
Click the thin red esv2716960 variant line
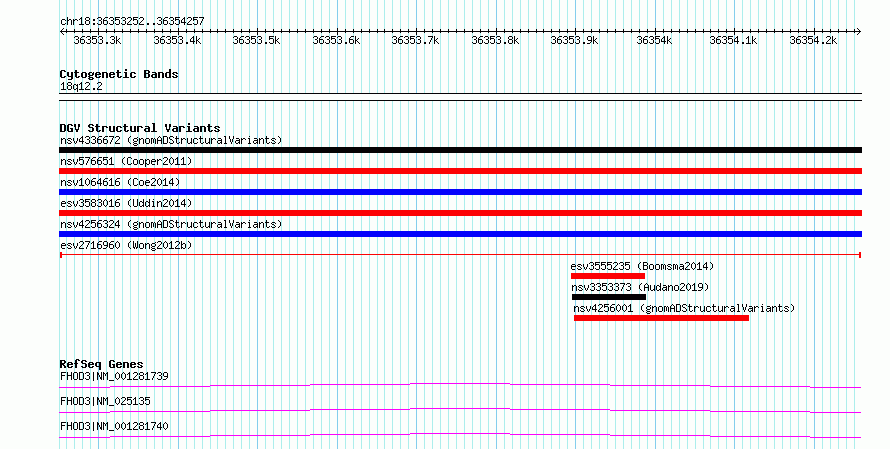click(x=460, y=255)
